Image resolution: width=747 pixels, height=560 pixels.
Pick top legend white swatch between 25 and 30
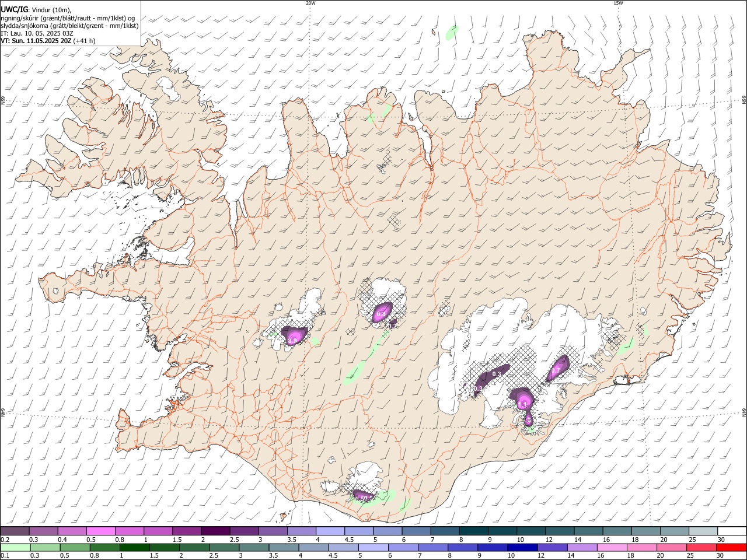coord(703,531)
